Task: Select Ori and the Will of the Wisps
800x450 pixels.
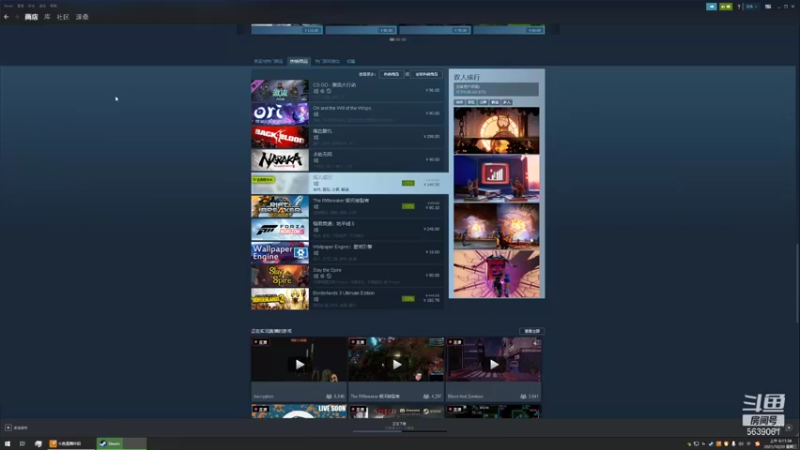Action: click(x=347, y=113)
